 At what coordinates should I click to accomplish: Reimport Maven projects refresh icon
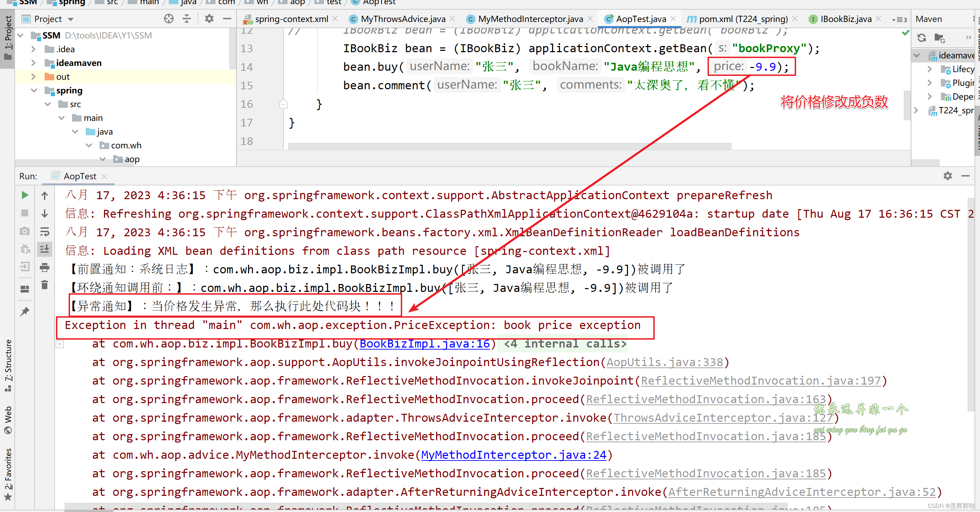pos(921,38)
